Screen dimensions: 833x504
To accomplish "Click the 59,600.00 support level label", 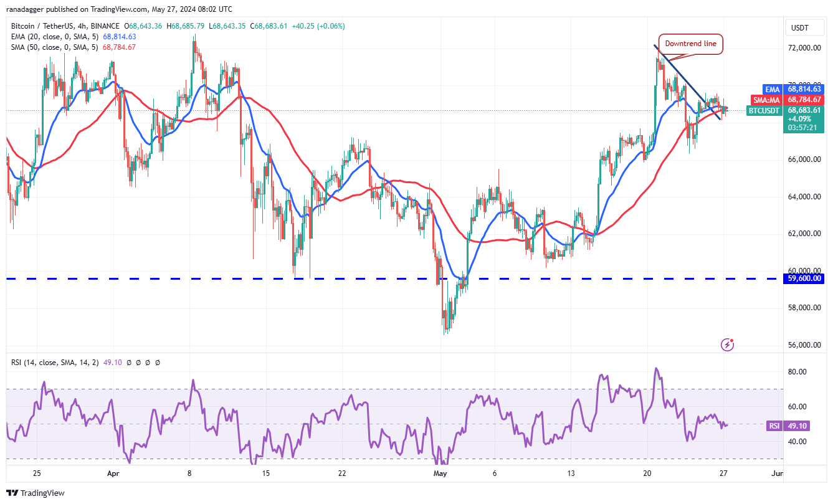I will (x=804, y=278).
